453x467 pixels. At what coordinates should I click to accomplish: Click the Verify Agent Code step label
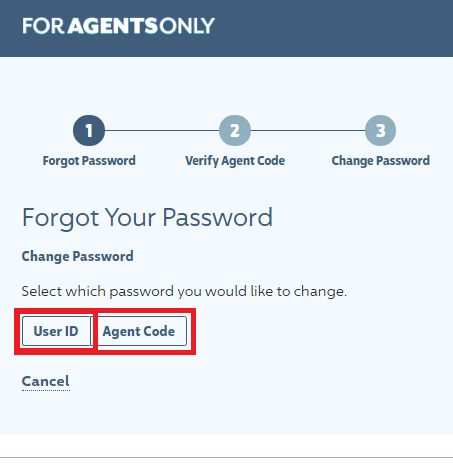235,161
